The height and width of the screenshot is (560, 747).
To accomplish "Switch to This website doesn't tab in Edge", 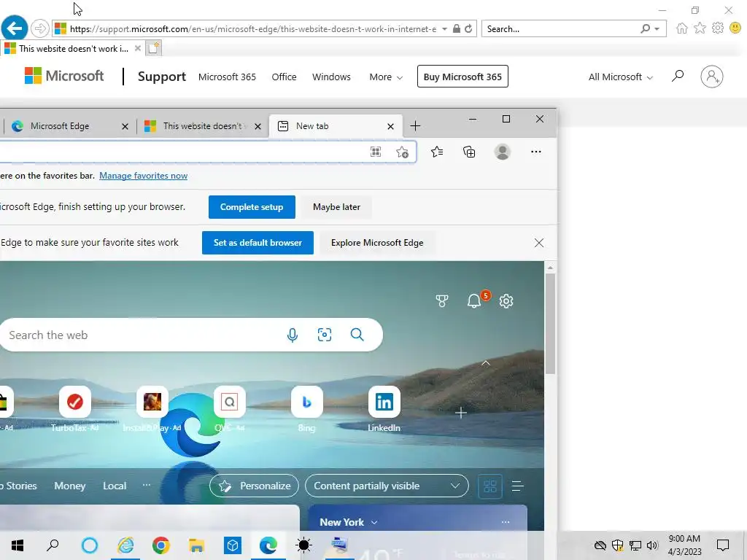I will [202, 126].
